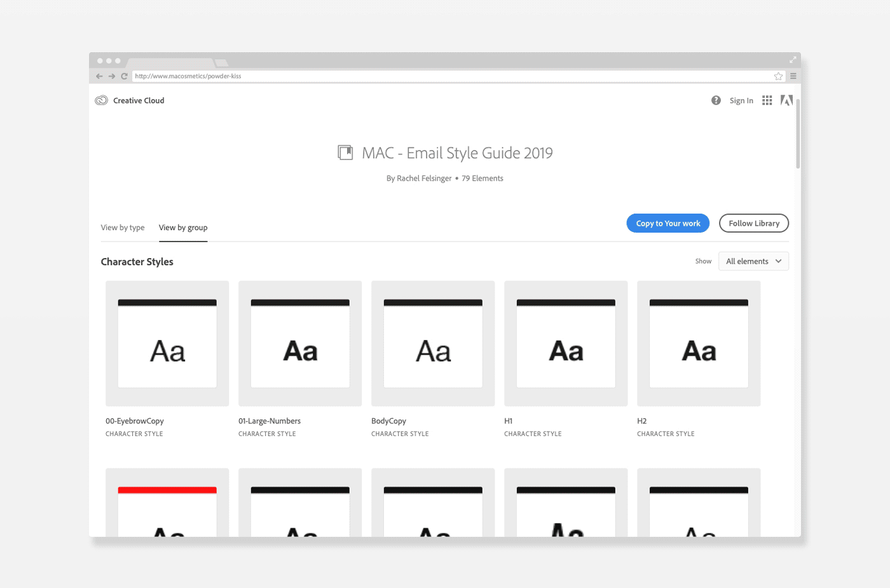Screen dimensions: 890x588
Task: Open the All elements dropdown
Action: [x=753, y=261]
